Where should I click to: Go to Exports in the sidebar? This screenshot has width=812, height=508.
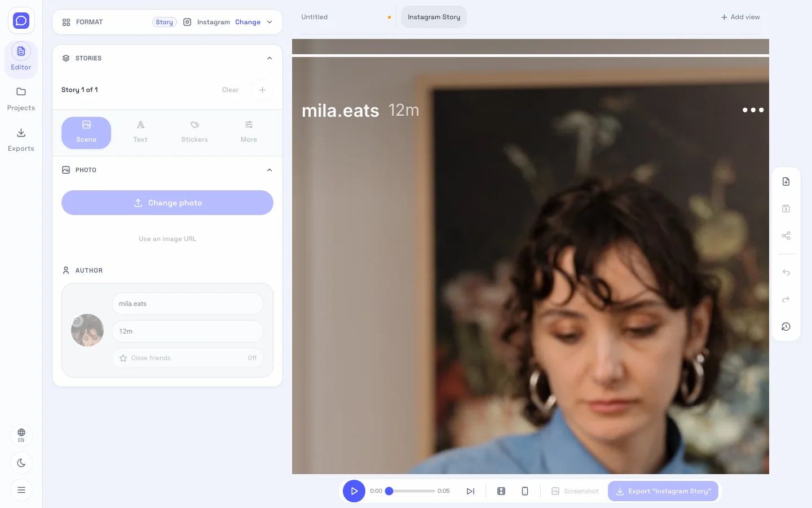point(21,139)
